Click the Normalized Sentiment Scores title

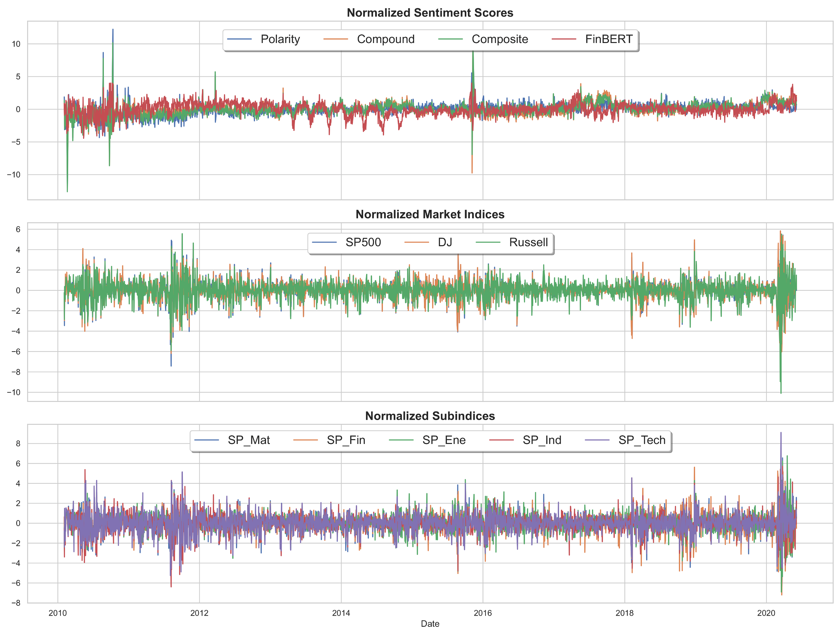(x=430, y=13)
